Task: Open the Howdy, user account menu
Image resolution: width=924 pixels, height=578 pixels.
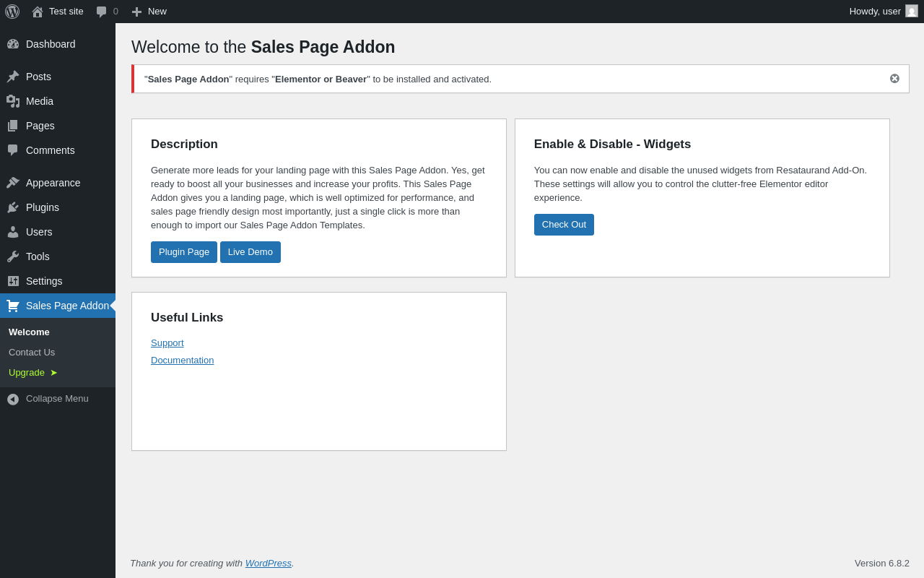Action: tap(884, 12)
